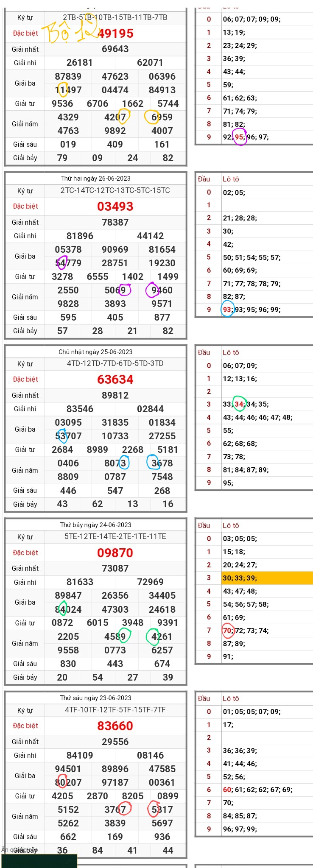
Task: Click first prize number 69643
Action: [115, 49]
